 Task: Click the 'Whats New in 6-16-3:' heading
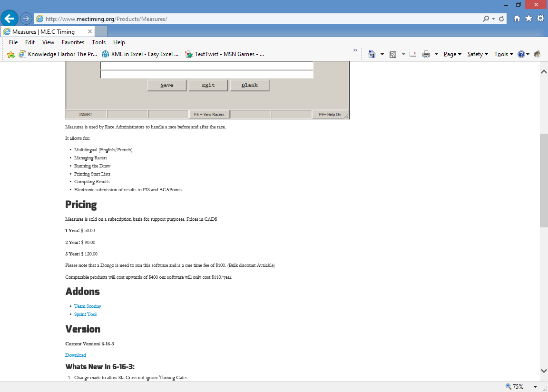click(x=100, y=366)
